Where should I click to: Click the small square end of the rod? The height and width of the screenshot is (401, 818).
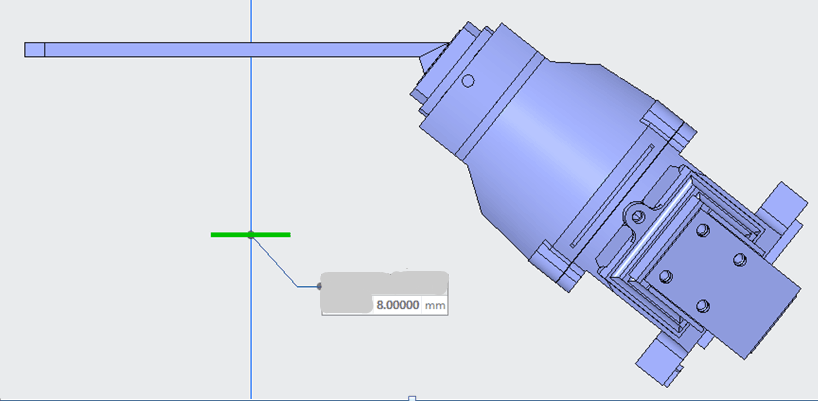pos(34,49)
